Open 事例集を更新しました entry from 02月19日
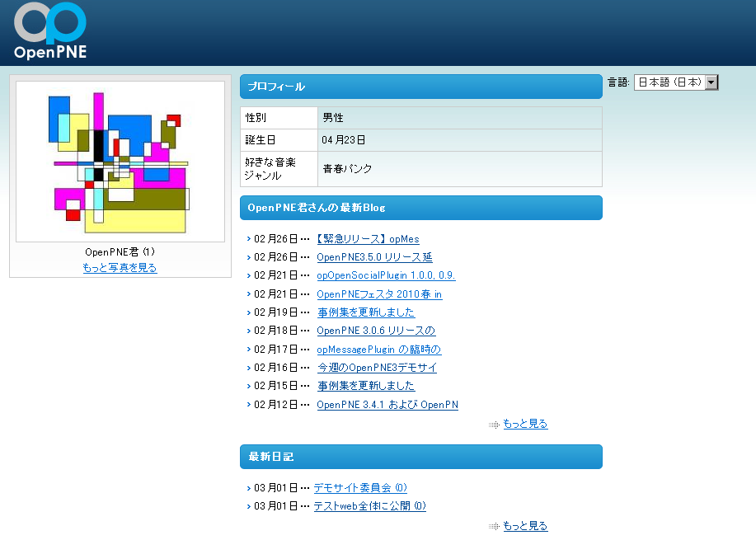The image size is (756, 540). coord(366,312)
